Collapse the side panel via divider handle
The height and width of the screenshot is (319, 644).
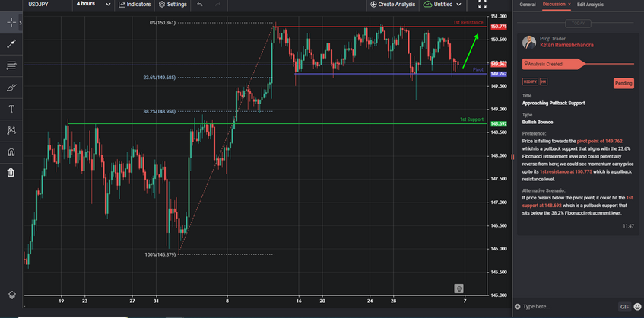pos(512,157)
